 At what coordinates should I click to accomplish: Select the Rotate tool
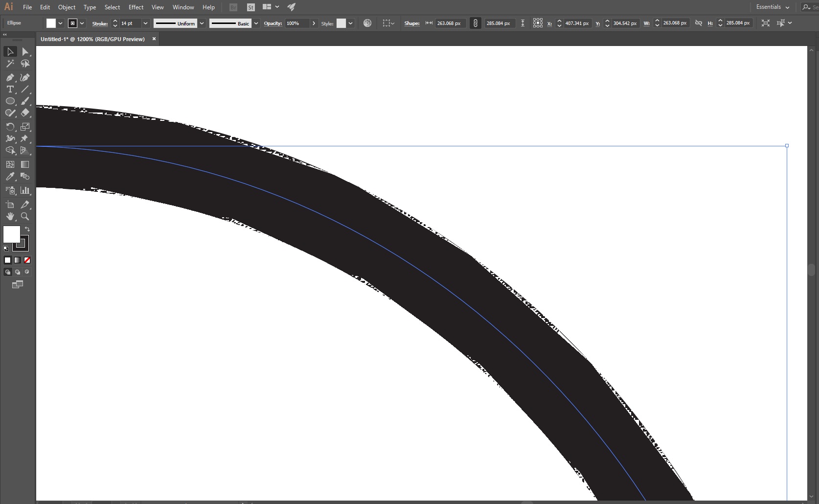point(10,127)
